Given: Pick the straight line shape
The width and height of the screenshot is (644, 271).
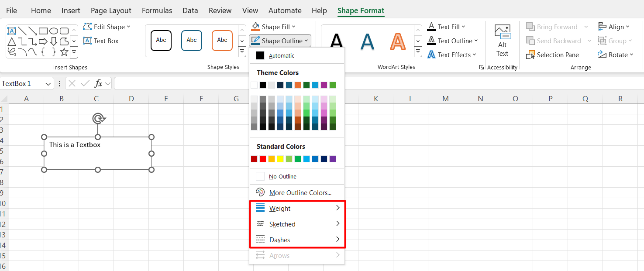Looking at the screenshot, I should pyautogui.click(x=22, y=31).
